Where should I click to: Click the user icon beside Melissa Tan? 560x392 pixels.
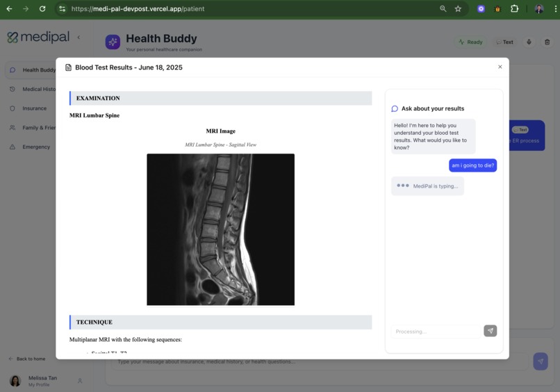[80, 381]
